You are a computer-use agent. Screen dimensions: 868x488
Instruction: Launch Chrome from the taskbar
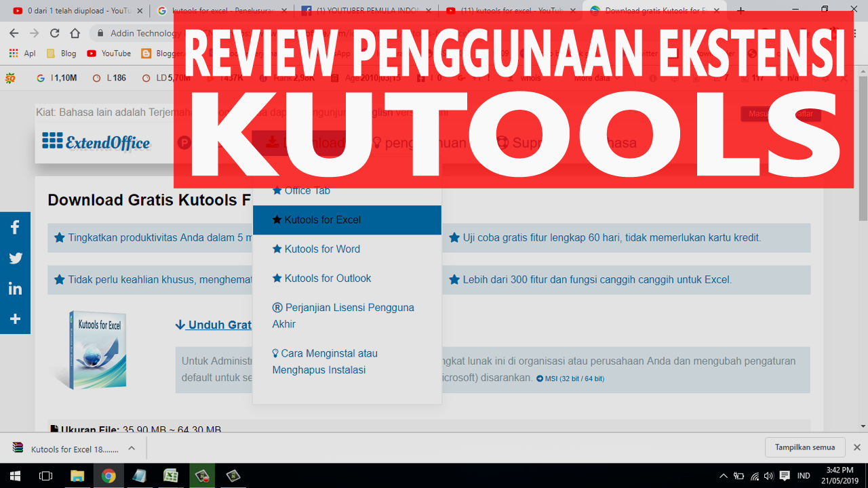[x=109, y=476]
